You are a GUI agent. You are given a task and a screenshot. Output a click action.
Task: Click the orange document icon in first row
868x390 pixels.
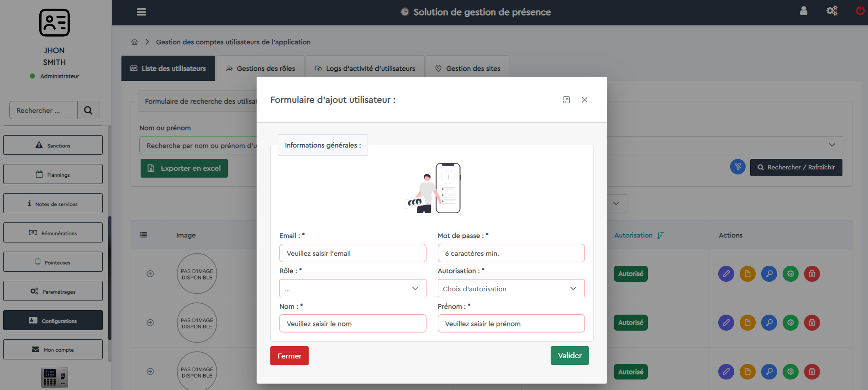[747, 274]
